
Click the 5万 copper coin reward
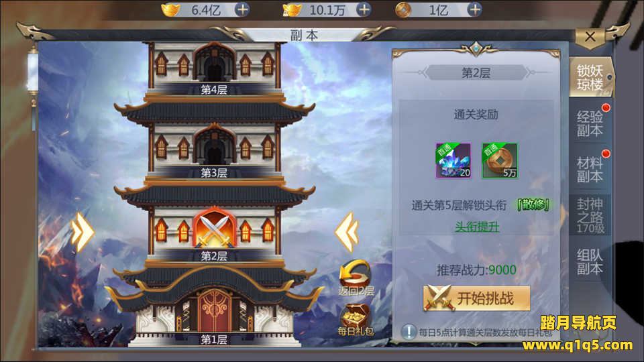500,160
